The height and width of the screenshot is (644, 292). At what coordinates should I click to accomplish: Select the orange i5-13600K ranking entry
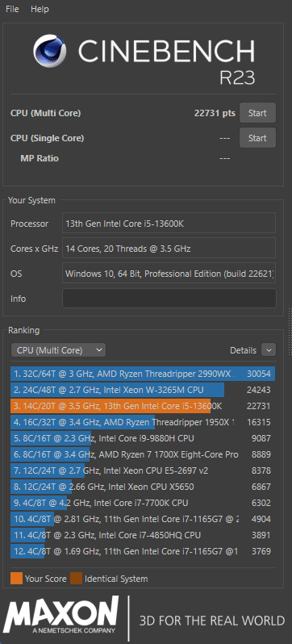point(143,406)
